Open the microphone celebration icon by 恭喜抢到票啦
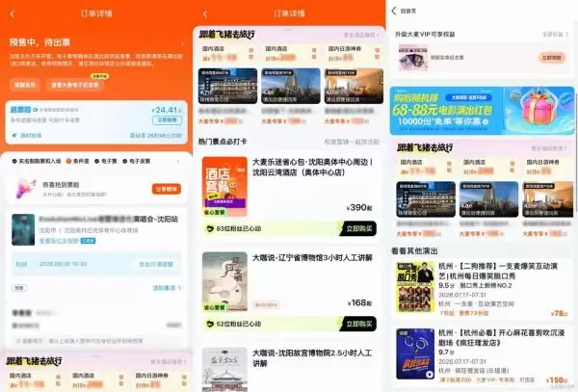Screen dimensions: 578x392 point(26,189)
